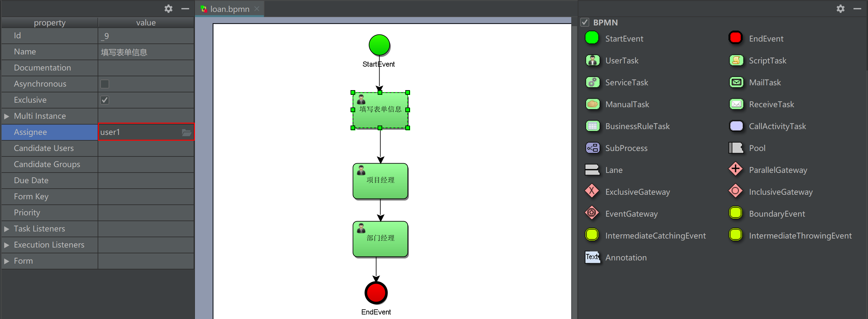The width and height of the screenshot is (868, 319).
Task: Expand the Multi Instance property
Action: pyautogui.click(x=6, y=116)
